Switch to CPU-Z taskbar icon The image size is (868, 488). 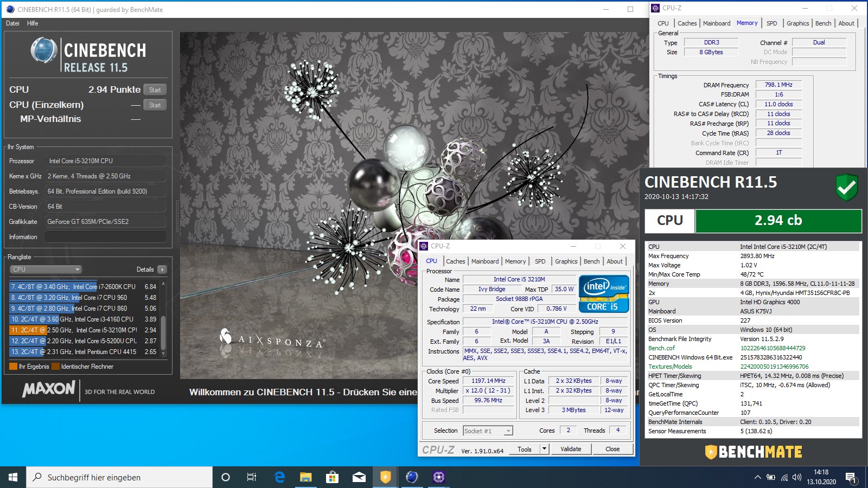tap(439, 477)
